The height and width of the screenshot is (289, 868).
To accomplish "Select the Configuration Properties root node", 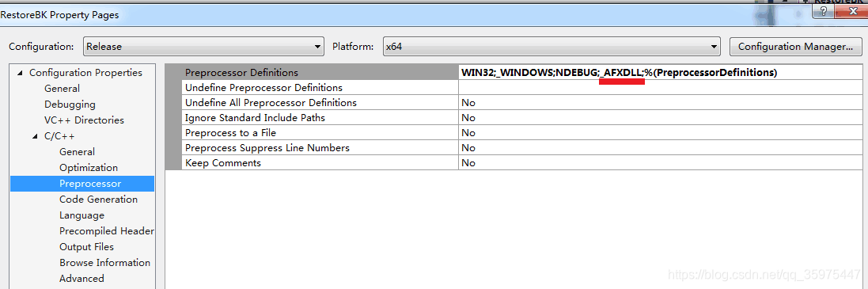I will point(85,73).
